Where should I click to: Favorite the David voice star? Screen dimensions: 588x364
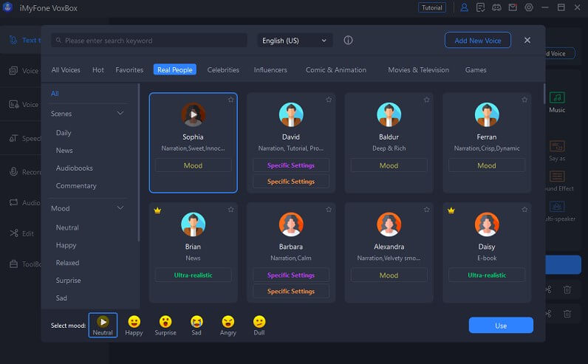(x=329, y=100)
